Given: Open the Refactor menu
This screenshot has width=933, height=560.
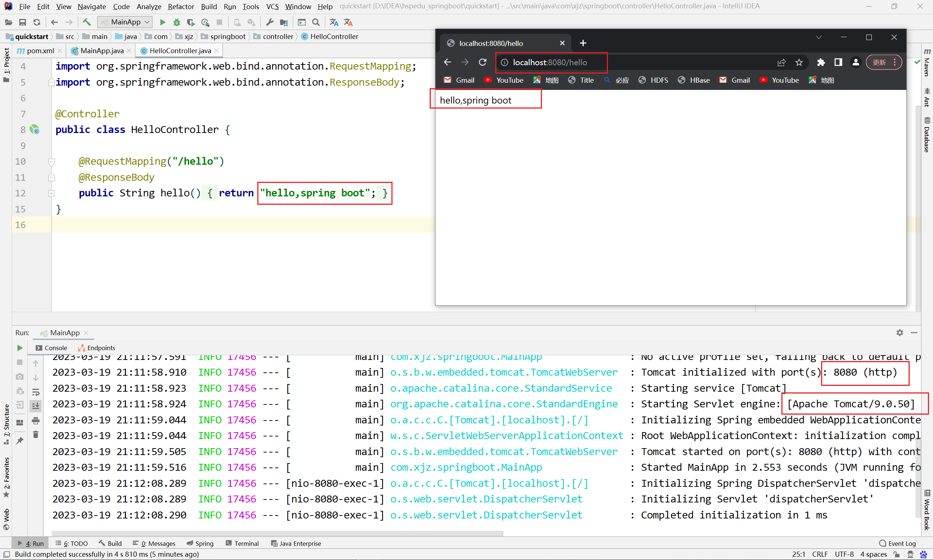Looking at the screenshot, I should pyautogui.click(x=181, y=7).
